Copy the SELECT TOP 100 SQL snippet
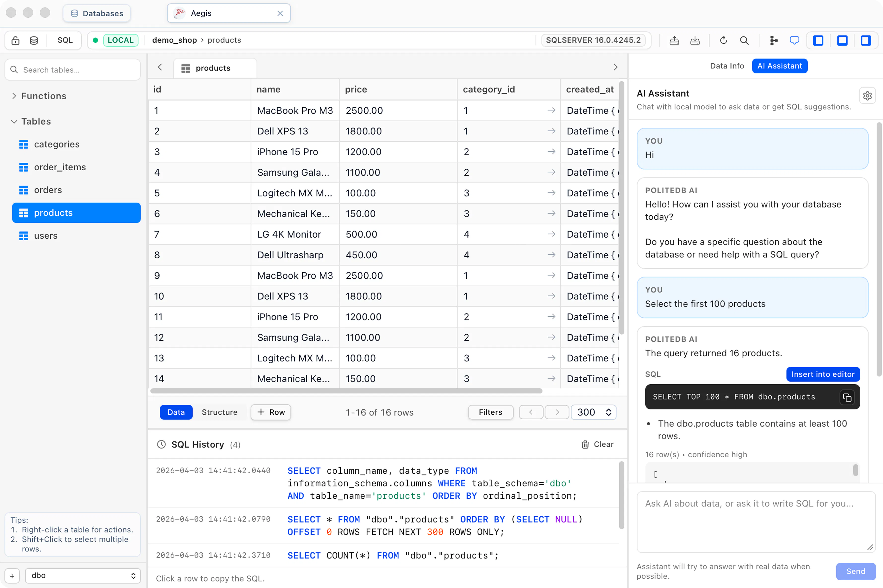 coord(847,397)
